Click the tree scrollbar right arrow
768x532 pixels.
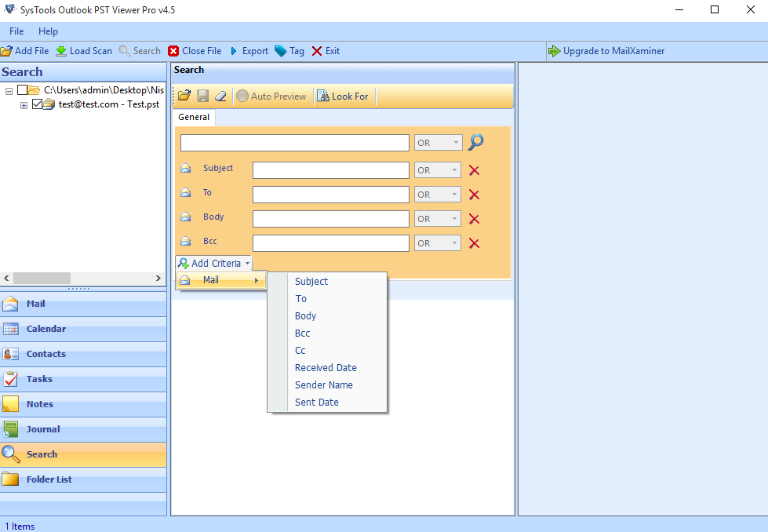coord(158,279)
